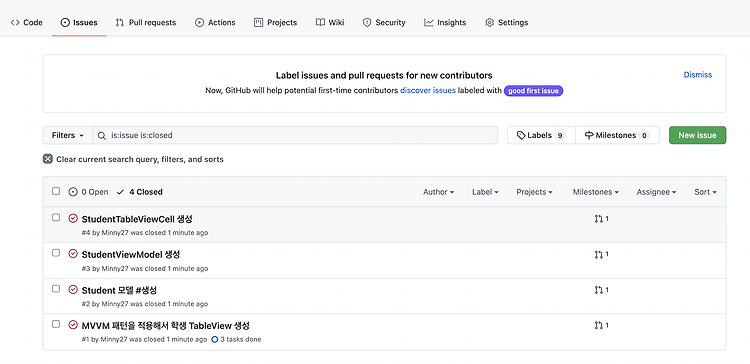The height and width of the screenshot is (364, 750).
Task: Open the Insights tab
Action: click(445, 22)
